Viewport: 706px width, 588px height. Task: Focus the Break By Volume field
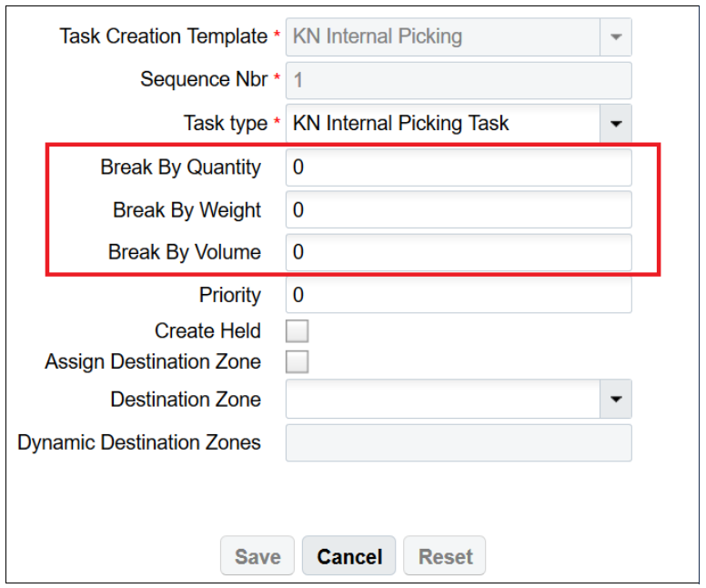[458, 252]
